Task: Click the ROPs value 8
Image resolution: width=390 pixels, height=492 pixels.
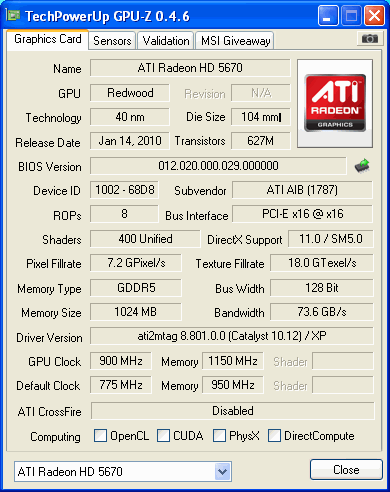Action: (x=124, y=214)
